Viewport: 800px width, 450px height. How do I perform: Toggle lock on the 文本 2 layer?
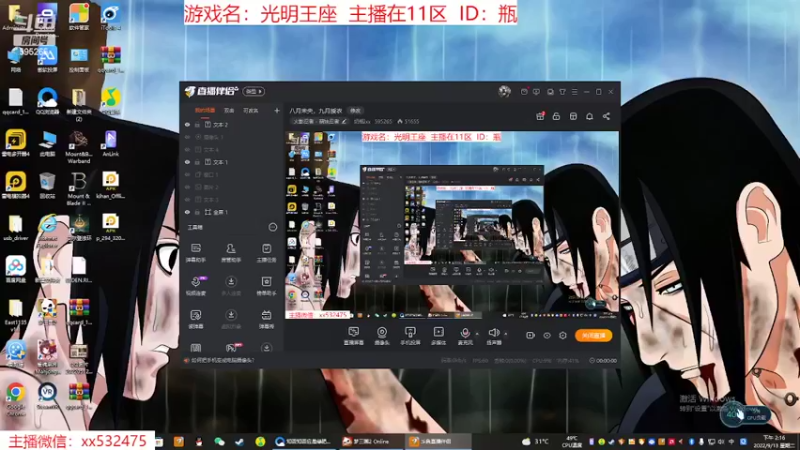coord(197,124)
